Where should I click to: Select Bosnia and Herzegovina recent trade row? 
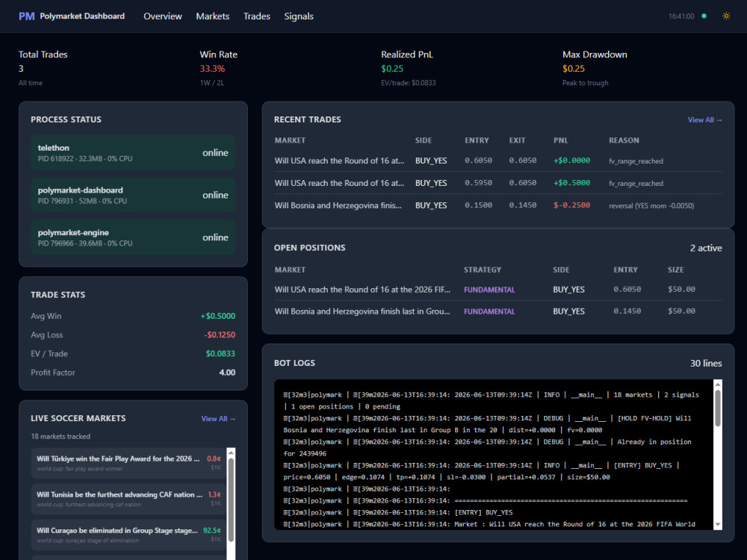point(498,205)
